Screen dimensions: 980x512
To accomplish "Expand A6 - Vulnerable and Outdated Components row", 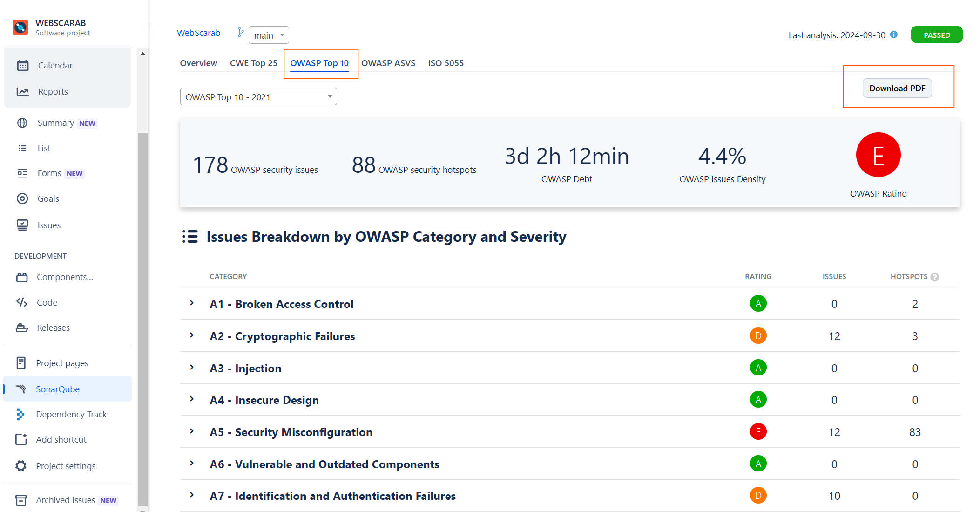I will click(192, 464).
